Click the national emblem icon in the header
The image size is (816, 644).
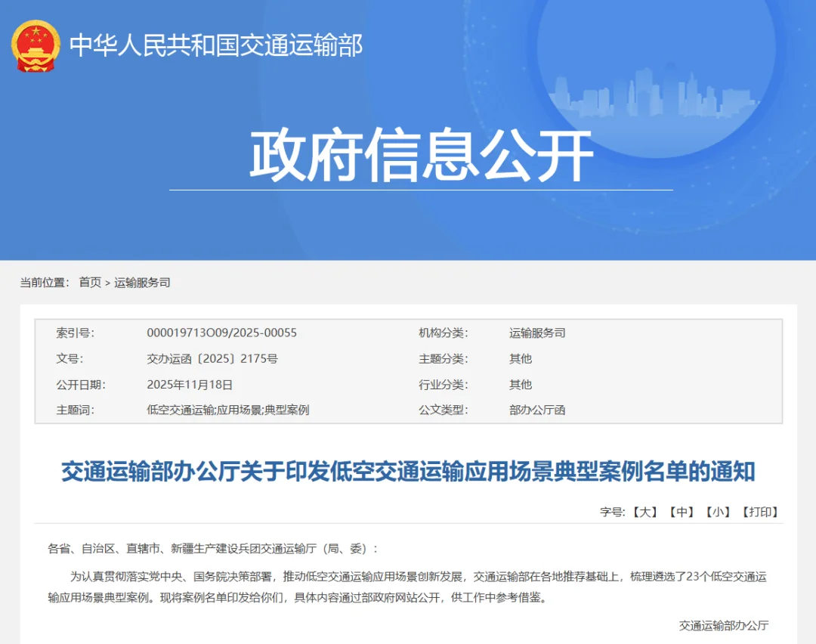pos(36,46)
